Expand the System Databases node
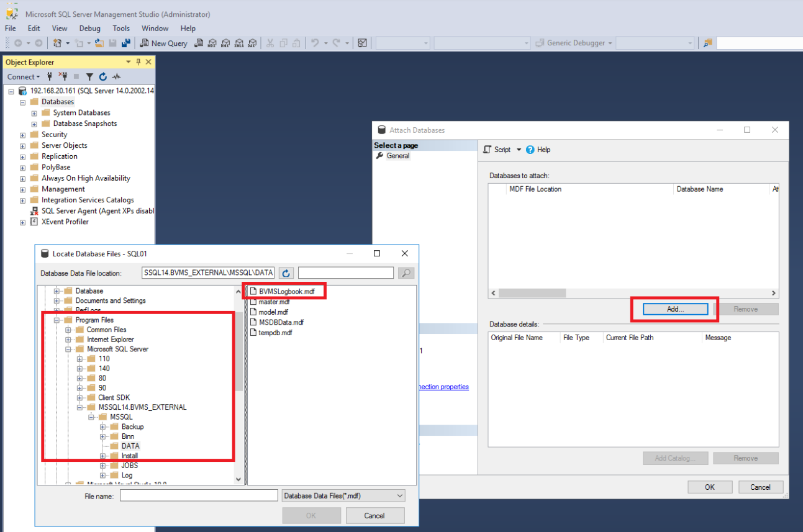Viewport: 803px width, 532px height. [34, 113]
